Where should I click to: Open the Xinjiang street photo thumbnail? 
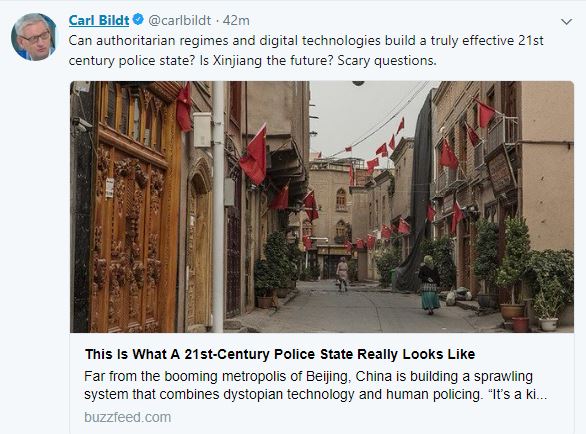pyautogui.click(x=322, y=207)
